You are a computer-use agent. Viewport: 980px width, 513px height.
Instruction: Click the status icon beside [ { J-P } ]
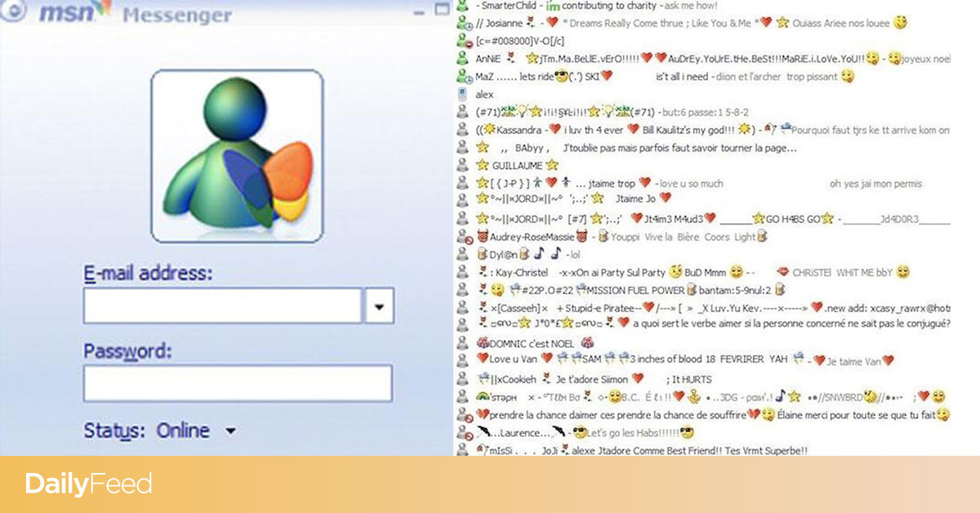coord(463,184)
